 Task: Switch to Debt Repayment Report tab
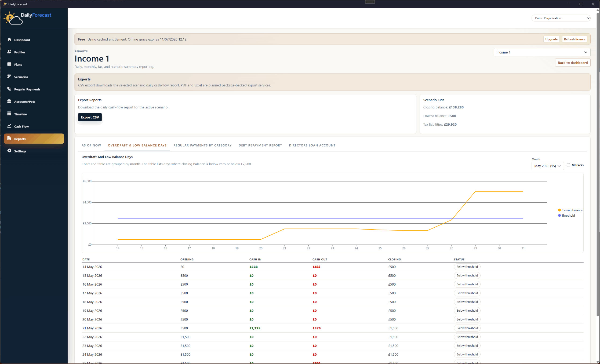click(x=260, y=145)
